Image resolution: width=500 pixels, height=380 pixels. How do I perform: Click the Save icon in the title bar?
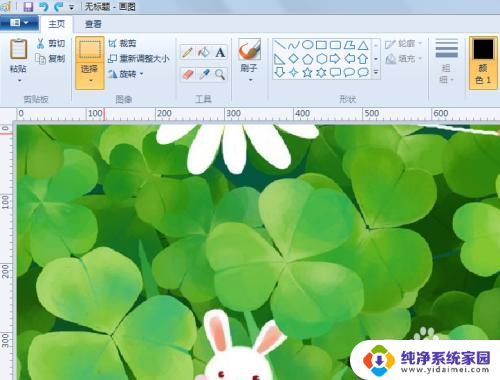point(28,7)
